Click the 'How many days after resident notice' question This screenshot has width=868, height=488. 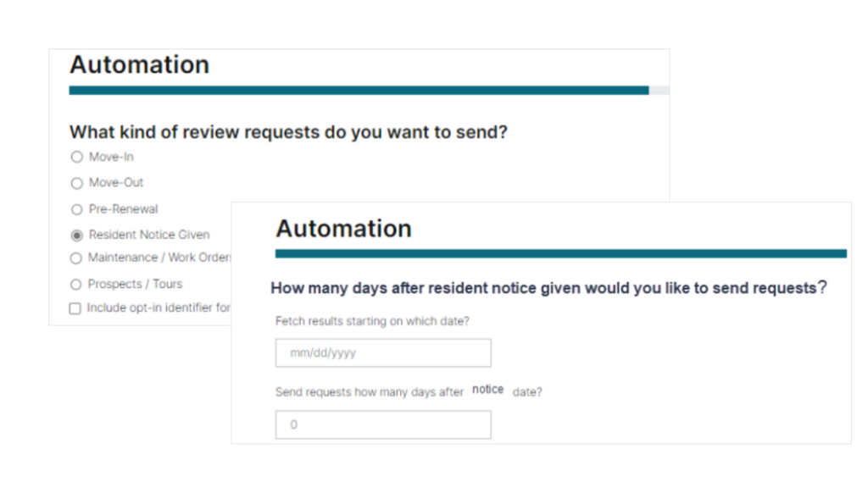(548, 288)
